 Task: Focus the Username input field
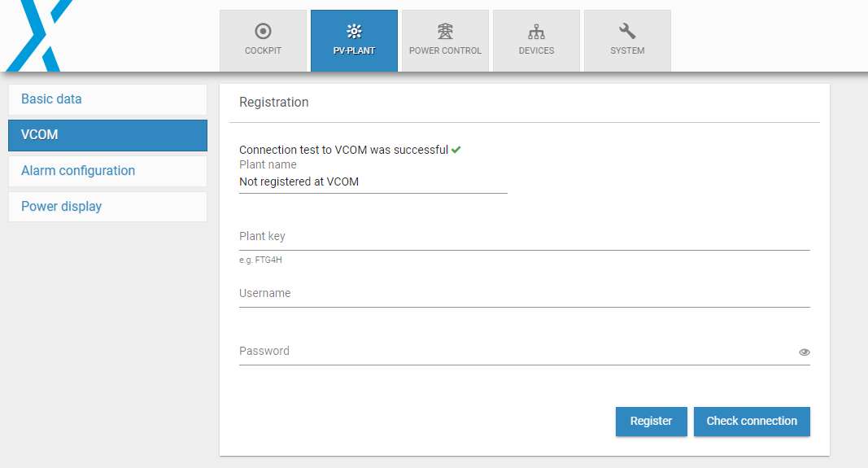524,294
